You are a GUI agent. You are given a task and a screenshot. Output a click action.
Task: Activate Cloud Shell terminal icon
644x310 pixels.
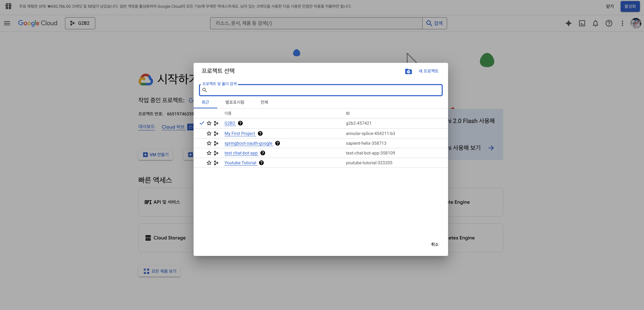tap(582, 23)
